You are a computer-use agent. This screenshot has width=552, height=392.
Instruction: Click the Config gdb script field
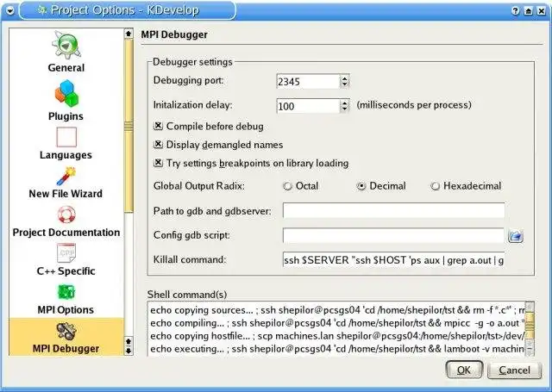393,235
